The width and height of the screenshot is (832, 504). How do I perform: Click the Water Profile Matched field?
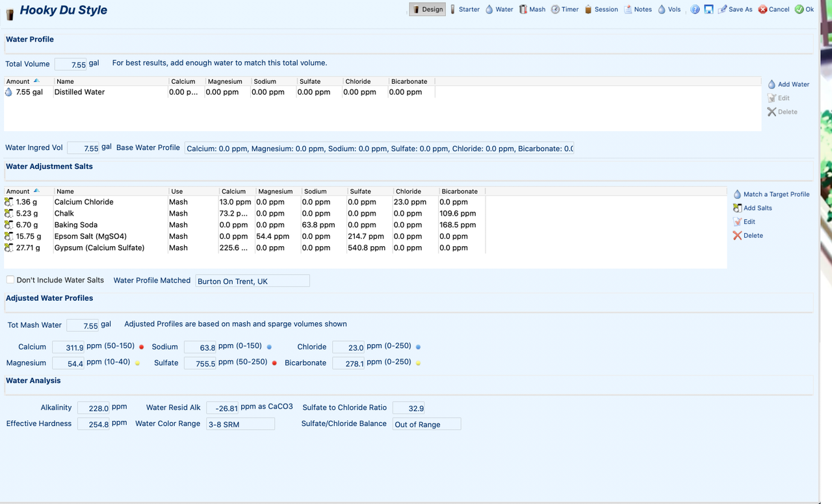253,281
